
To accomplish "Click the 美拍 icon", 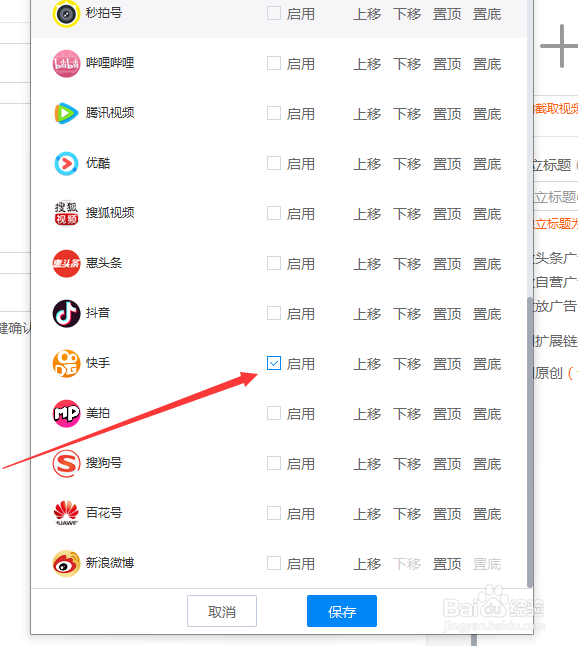I will tap(66, 413).
